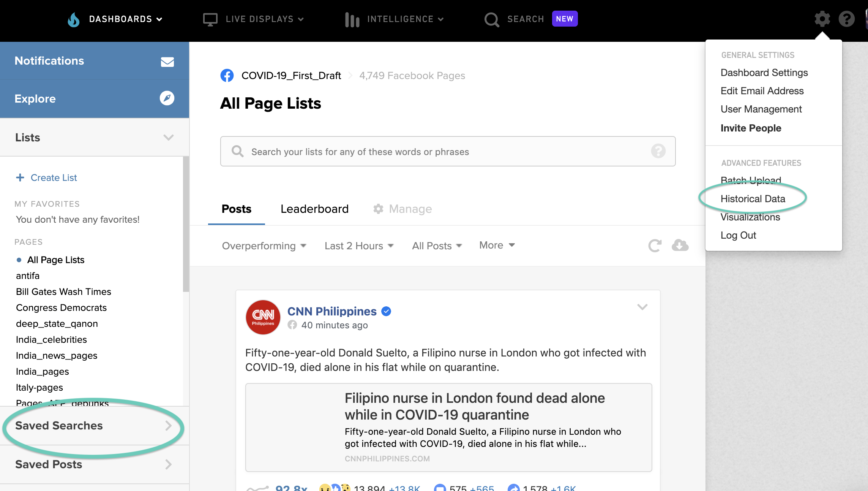This screenshot has height=491, width=868.
Task: Open the Overperforming sort dropdown
Action: [264, 246]
